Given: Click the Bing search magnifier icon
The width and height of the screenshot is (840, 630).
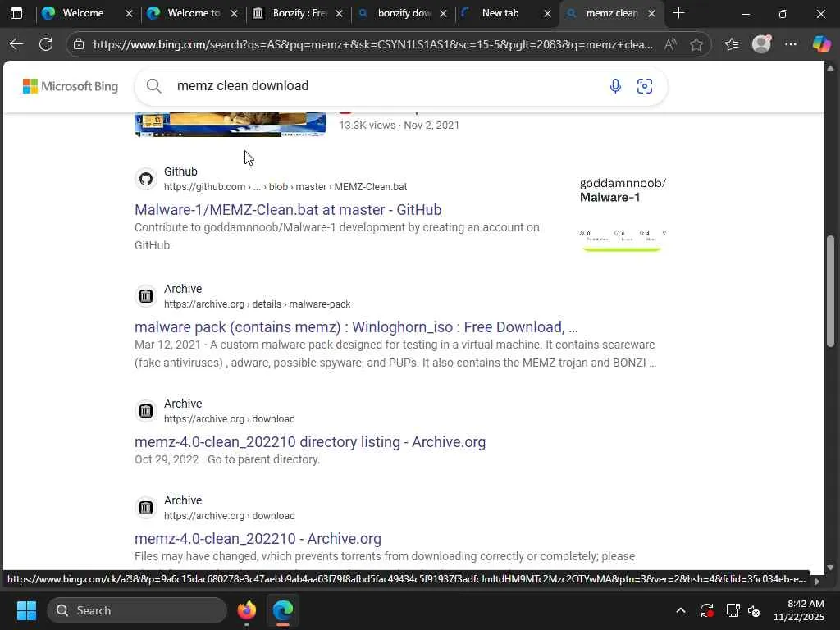Looking at the screenshot, I should pyautogui.click(x=153, y=85).
